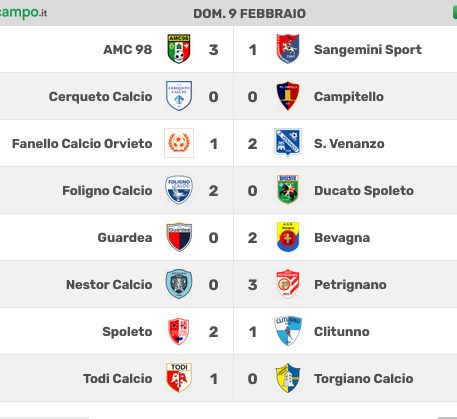Open the Foligno Calcio 2-0 match score
457x419 pixels.
click(x=233, y=191)
